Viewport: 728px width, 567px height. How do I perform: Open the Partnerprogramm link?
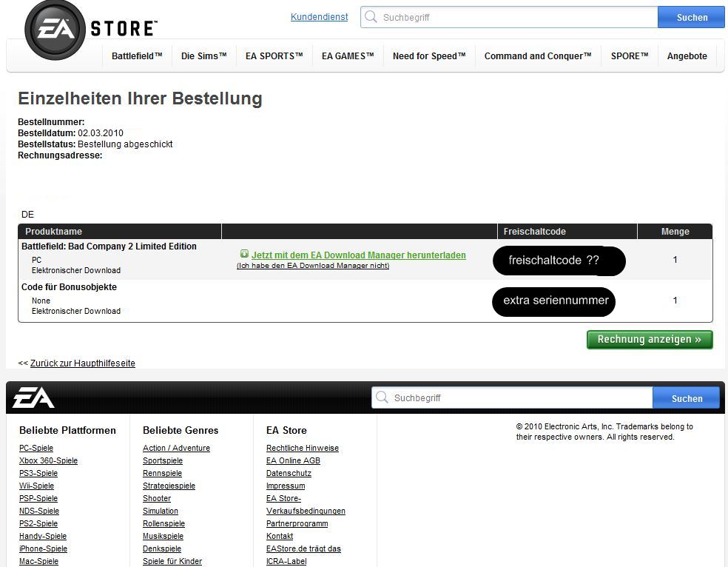click(297, 523)
